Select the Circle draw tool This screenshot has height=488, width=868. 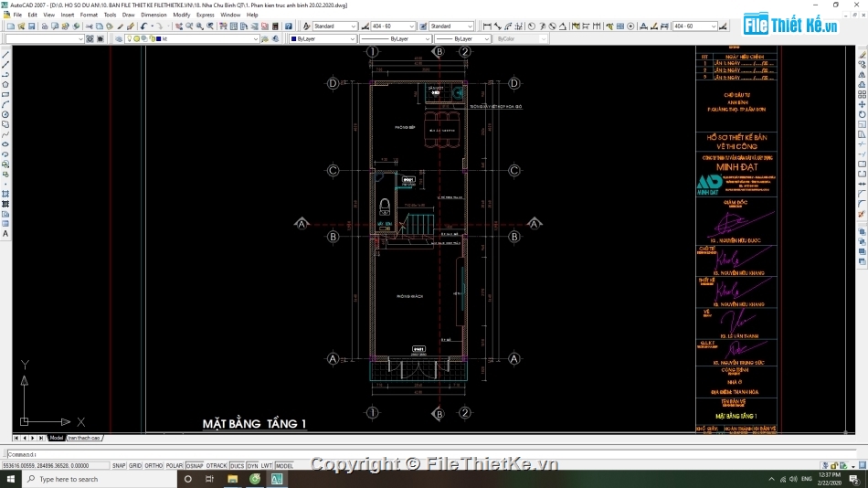point(5,114)
